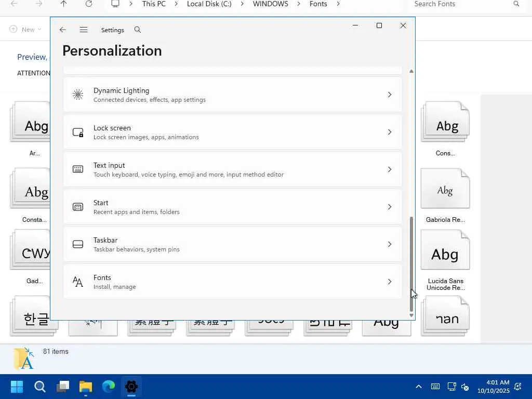Launch Microsoft Edge from the taskbar
The image size is (532, 399).
coord(109,387)
